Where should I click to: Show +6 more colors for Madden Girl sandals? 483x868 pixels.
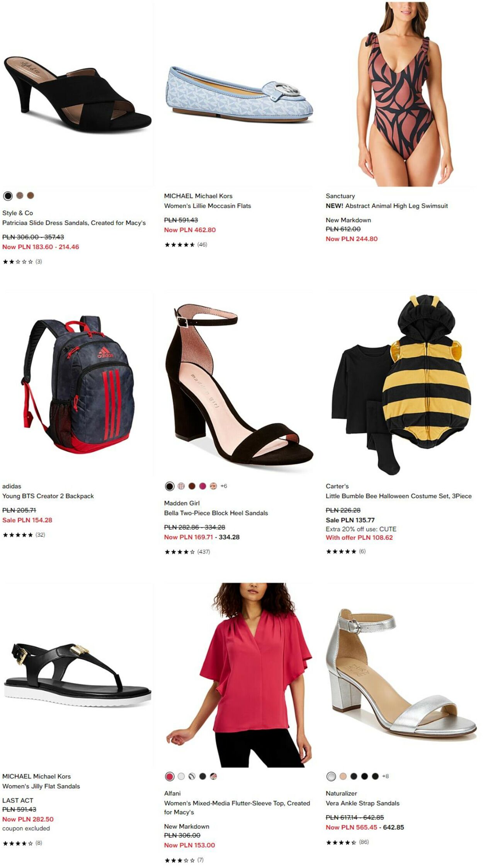pos(224,486)
